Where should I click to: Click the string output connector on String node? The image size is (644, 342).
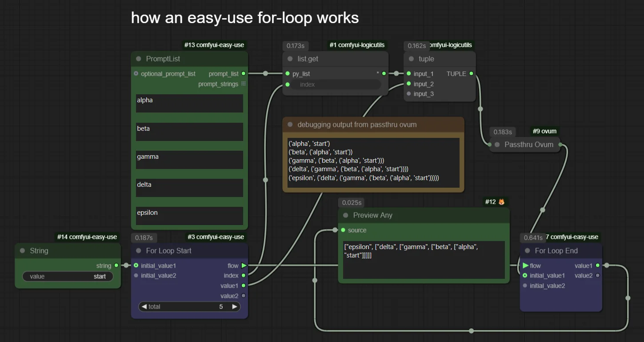click(x=116, y=266)
